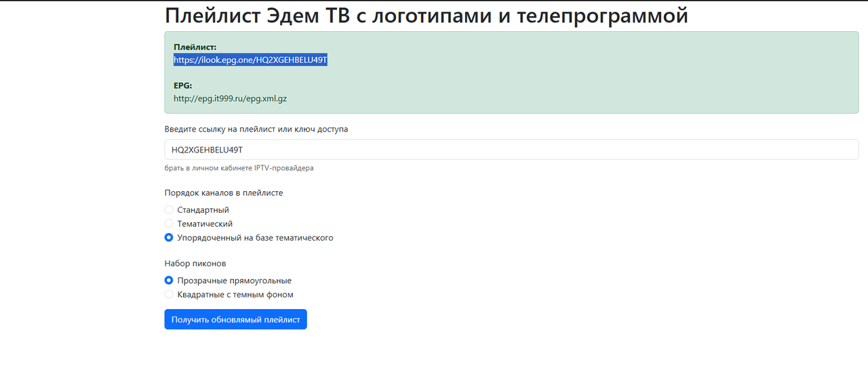This screenshot has width=868, height=389.
Task: Click the Набор пиконов heading
Action: [195, 263]
